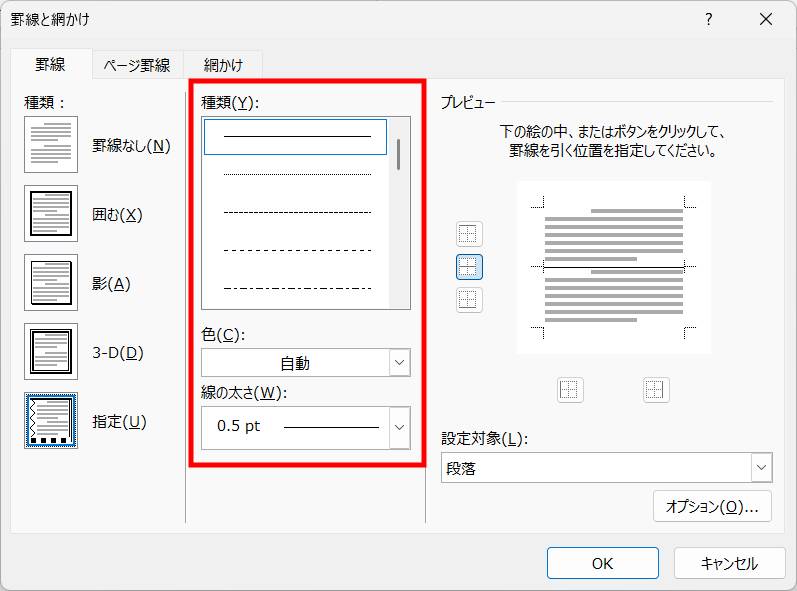Choose the 囲む (box) border setting icon
The width and height of the screenshot is (797, 591).
[x=51, y=214]
